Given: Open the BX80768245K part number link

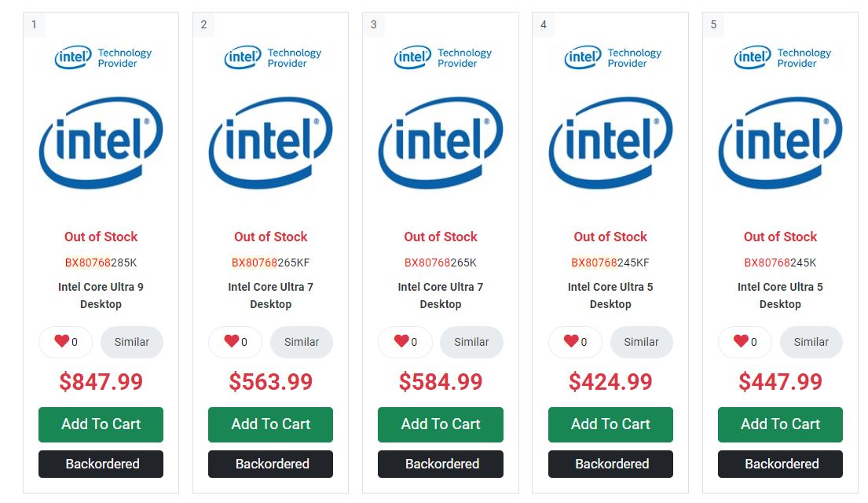Looking at the screenshot, I should coord(780,263).
